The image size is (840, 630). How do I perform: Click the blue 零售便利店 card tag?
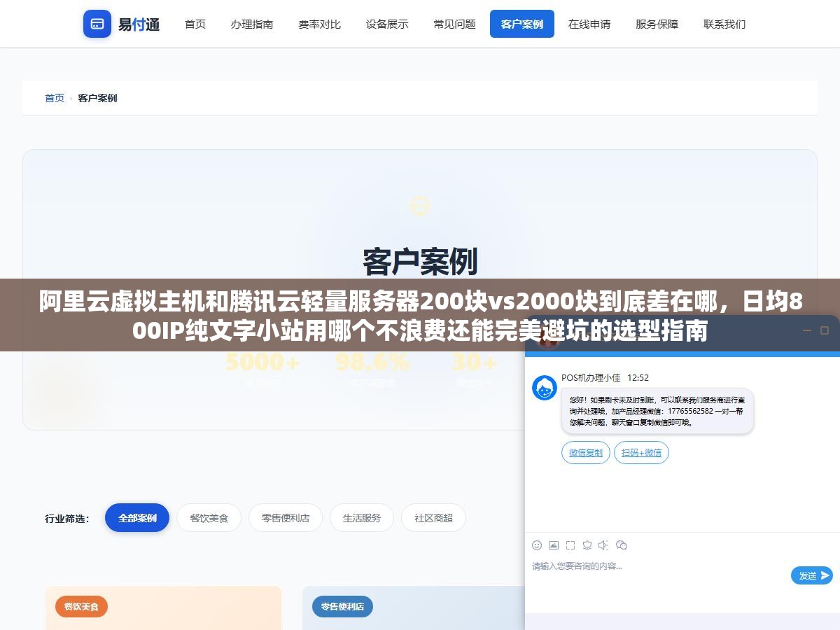click(342, 606)
